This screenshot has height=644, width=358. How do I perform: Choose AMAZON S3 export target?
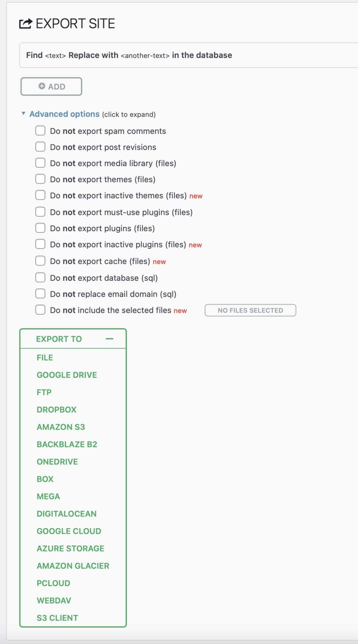(x=61, y=427)
